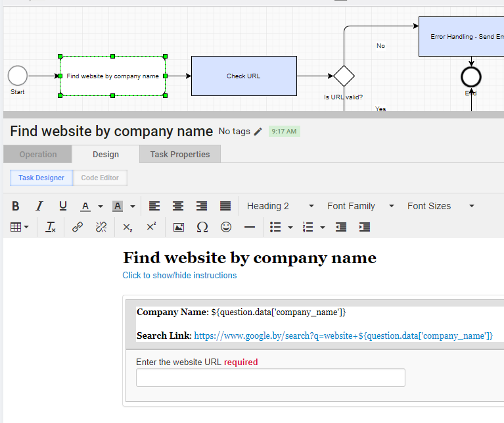Click the 'No' branch label in the diagram
Screen dimensions: 504x423
pos(380,45)
